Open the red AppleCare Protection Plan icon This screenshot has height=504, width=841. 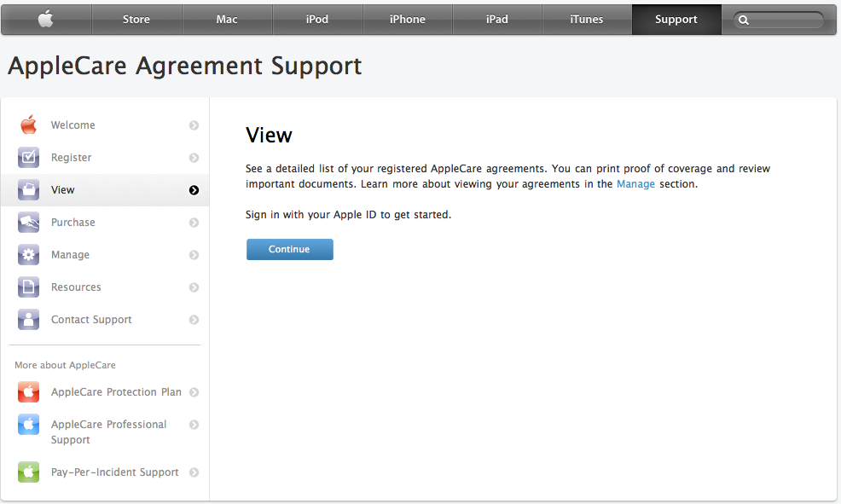(x=29, y=392)
